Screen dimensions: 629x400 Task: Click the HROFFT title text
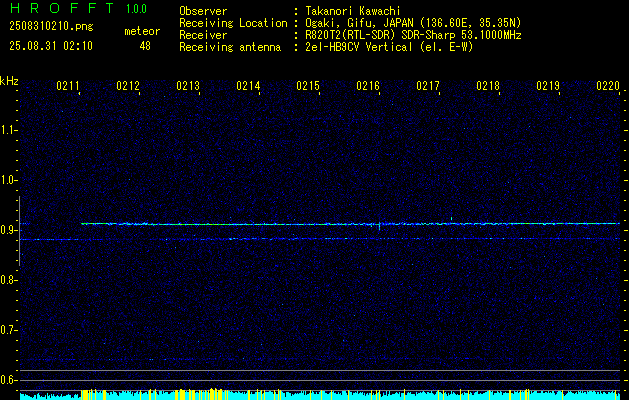click(62, 8)
